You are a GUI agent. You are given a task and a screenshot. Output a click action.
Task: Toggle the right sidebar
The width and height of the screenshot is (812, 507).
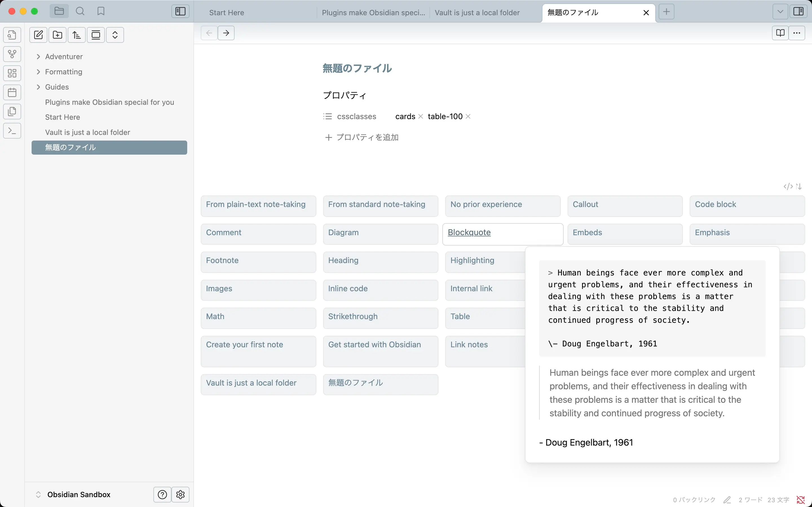tap(798, 11)
